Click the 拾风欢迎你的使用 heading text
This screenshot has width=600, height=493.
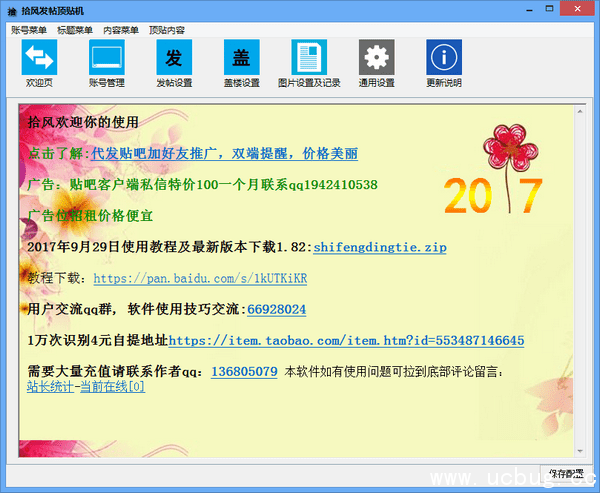tap(83, 122)
